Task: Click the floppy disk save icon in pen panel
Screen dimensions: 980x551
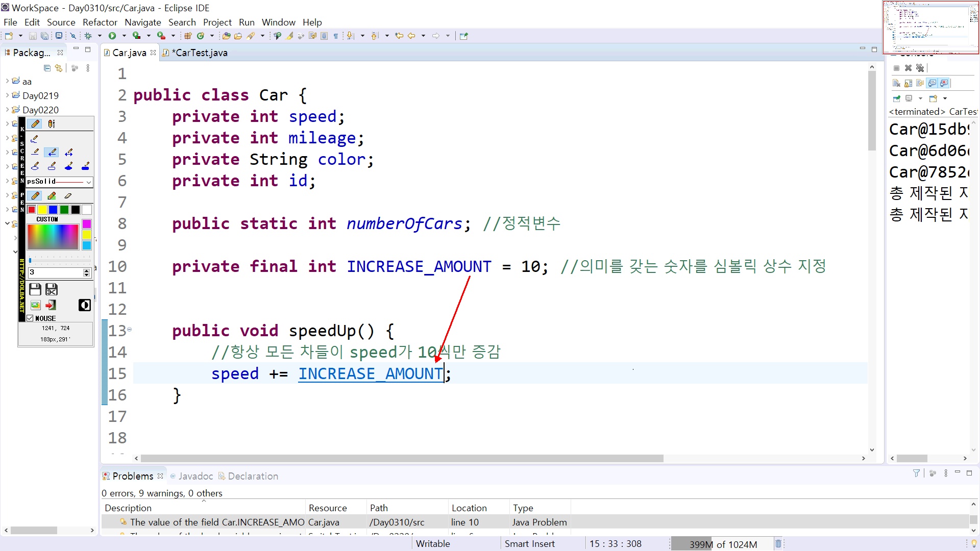Action: click(x=35, y=290)
